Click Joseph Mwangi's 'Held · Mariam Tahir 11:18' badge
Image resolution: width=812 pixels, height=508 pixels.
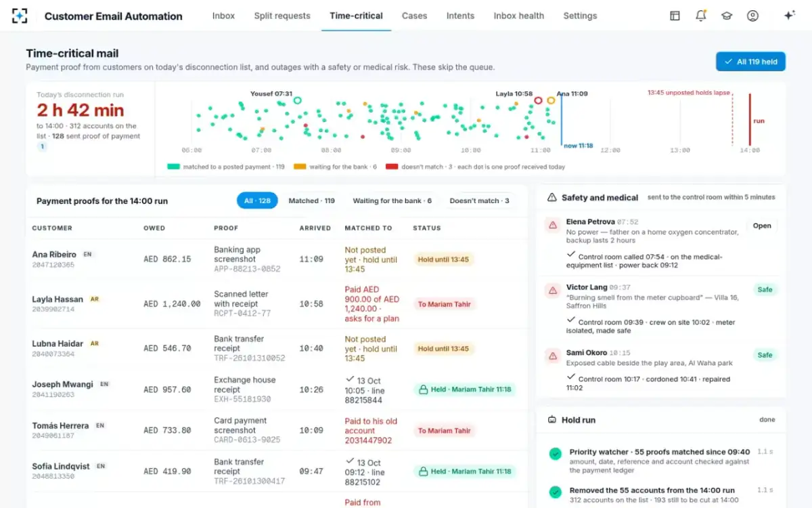click(464, 389)
